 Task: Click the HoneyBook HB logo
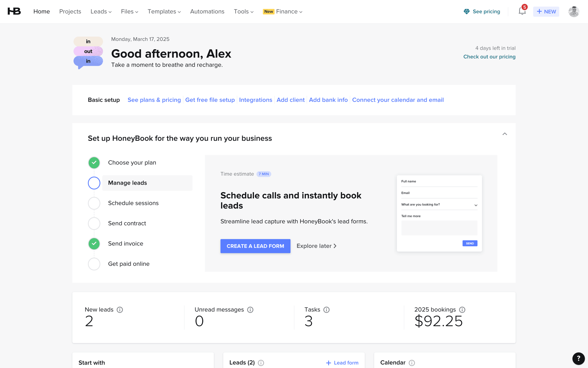(14, 11)
